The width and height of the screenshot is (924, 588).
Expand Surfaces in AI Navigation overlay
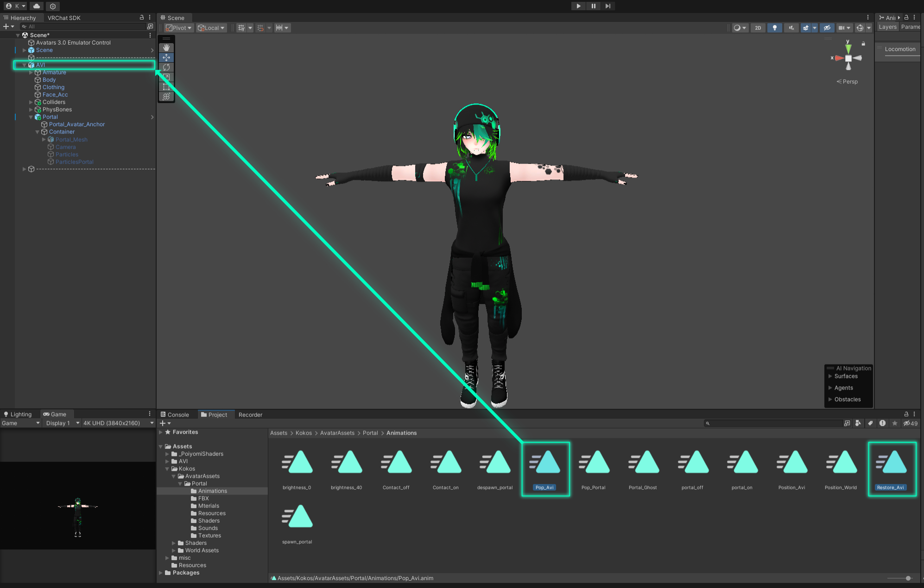[830, 376]
